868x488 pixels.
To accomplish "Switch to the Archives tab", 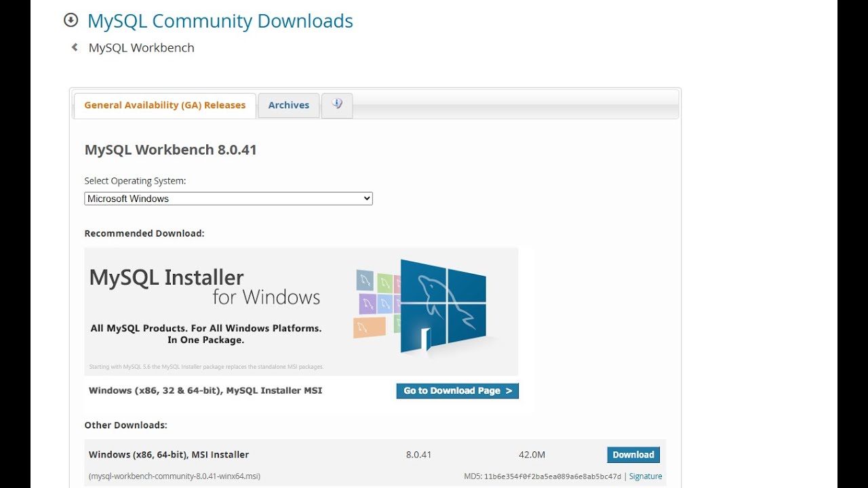I will (289, 105).
